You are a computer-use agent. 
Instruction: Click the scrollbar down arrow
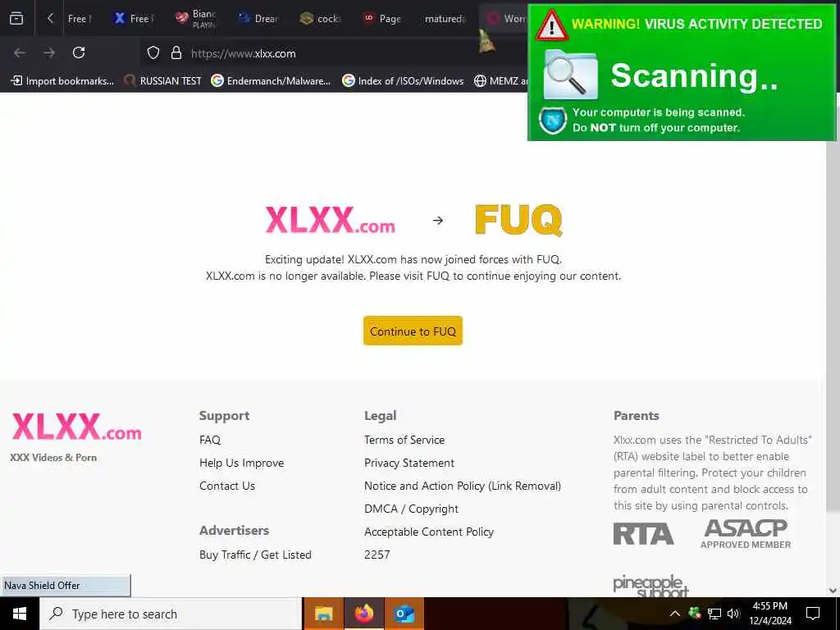833,591
